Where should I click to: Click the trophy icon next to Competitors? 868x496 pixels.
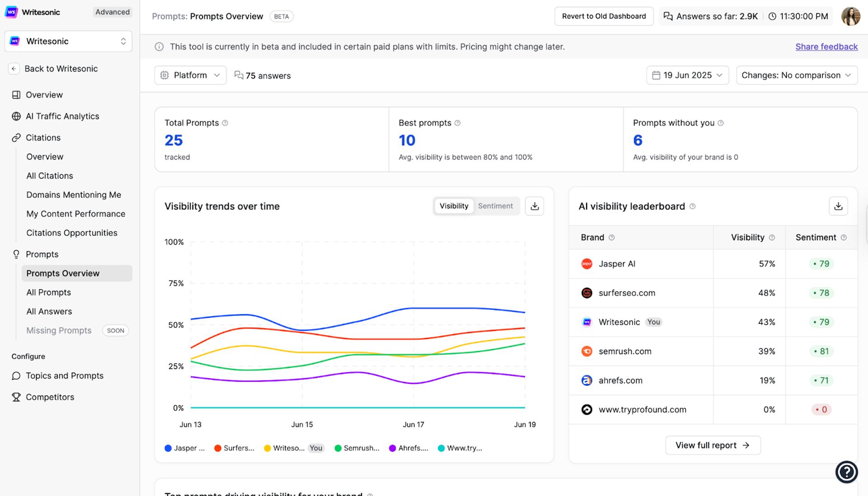[16, 397]
